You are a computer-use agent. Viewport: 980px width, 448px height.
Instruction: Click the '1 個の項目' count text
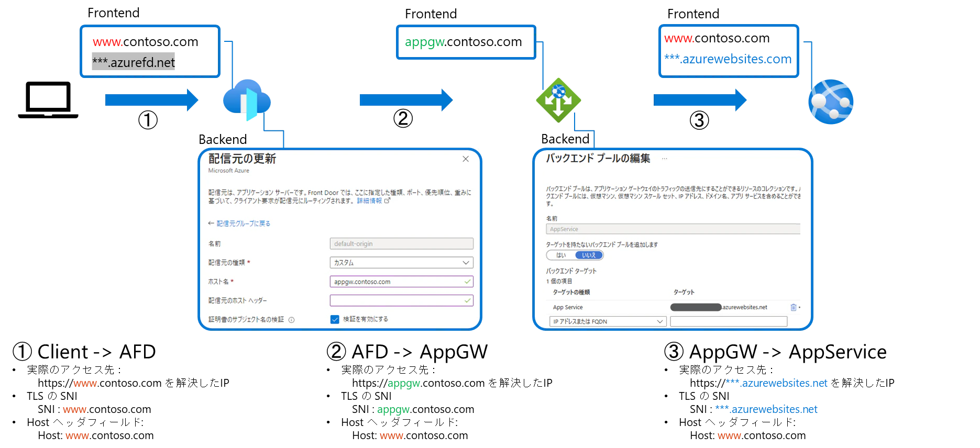(x=559, y=281)
